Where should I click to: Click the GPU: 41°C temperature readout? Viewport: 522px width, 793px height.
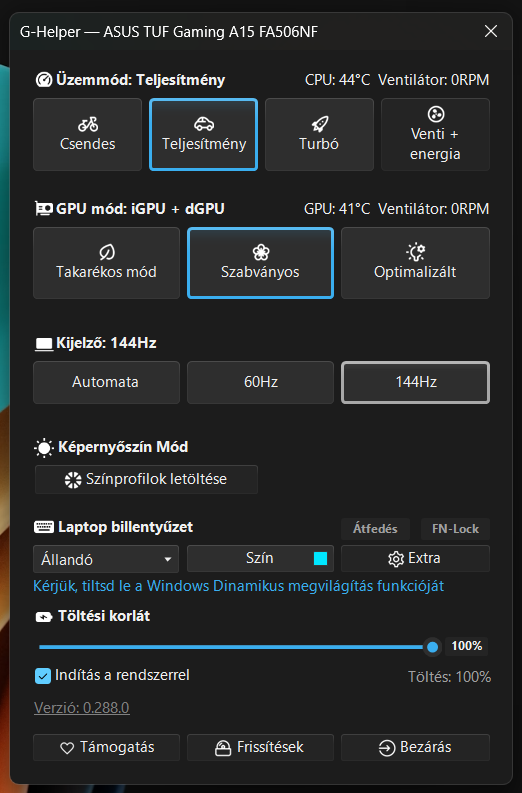[337, 209]
